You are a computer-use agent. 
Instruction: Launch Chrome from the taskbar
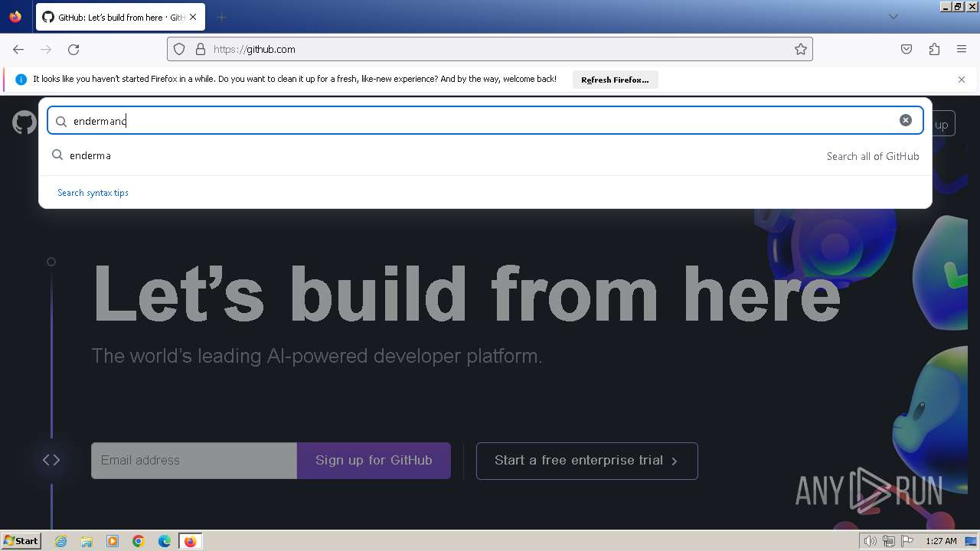tap(139, 541)
